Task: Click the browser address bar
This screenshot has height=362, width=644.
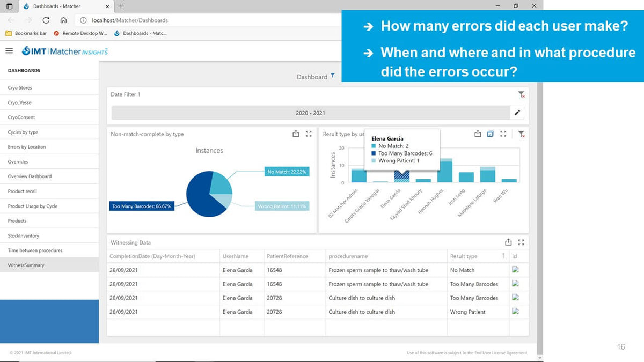Action: [x=215, y=20]
